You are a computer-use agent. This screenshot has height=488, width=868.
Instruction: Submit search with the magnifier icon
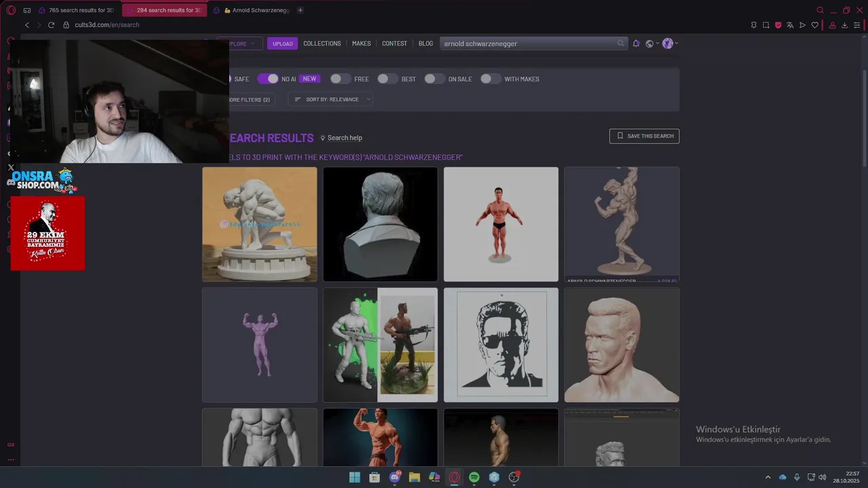[x=620, y=43]
